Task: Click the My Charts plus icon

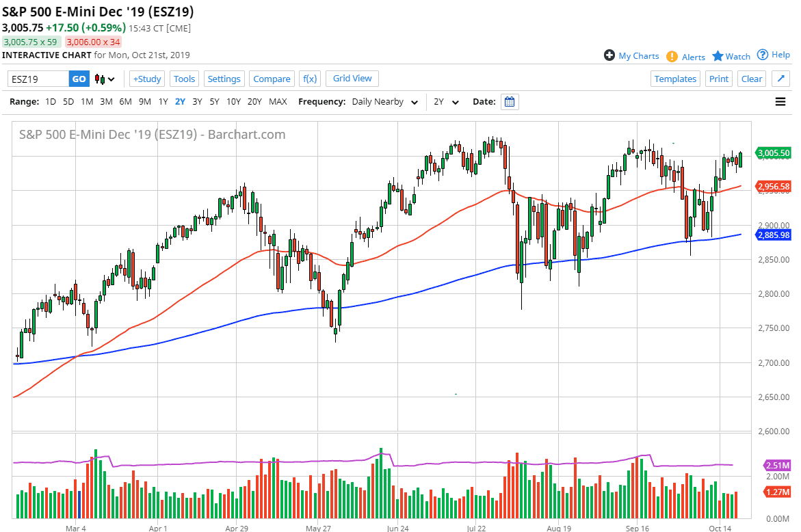Action: click(x=608, y=55)
